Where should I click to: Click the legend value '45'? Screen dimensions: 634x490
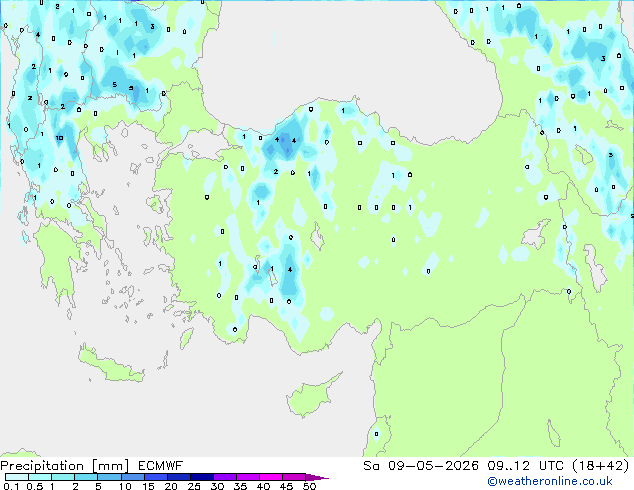pyautogui.click(x=286, y=486)
